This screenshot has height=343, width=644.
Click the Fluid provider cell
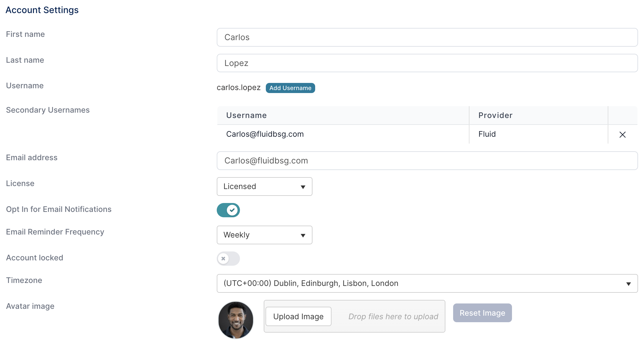pos(487,134)
